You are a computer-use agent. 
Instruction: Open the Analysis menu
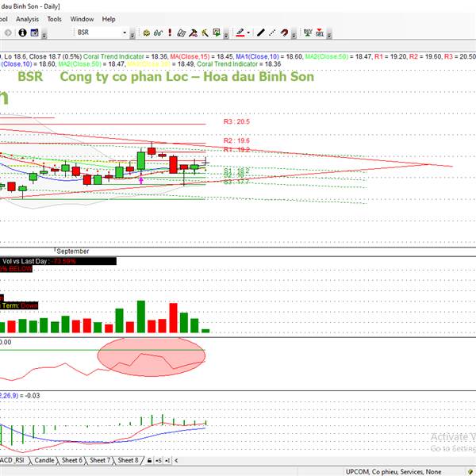point(27,19)
